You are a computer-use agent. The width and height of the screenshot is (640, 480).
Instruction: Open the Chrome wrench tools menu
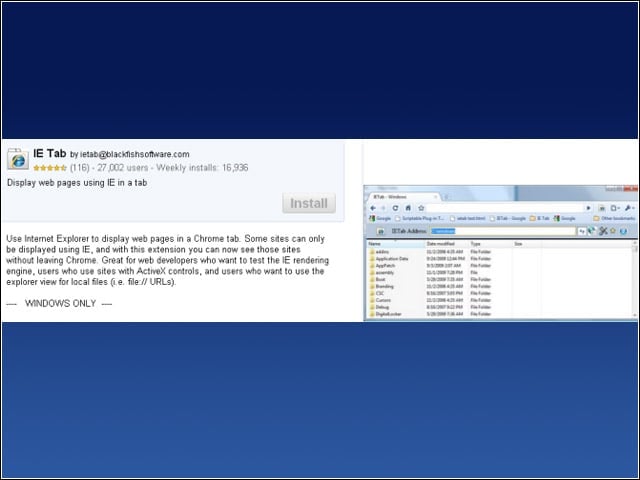coord(628,208)
